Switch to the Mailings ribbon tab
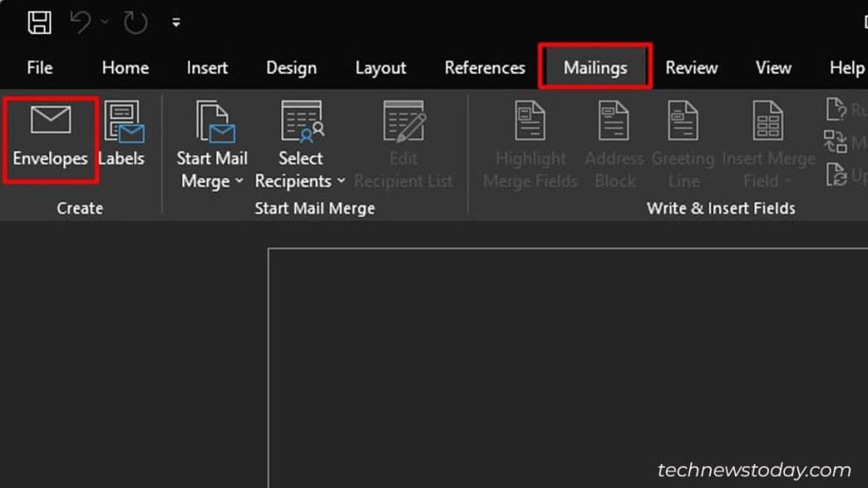The height and width of the screenshot is (488, 868). (x=595, y=68)
